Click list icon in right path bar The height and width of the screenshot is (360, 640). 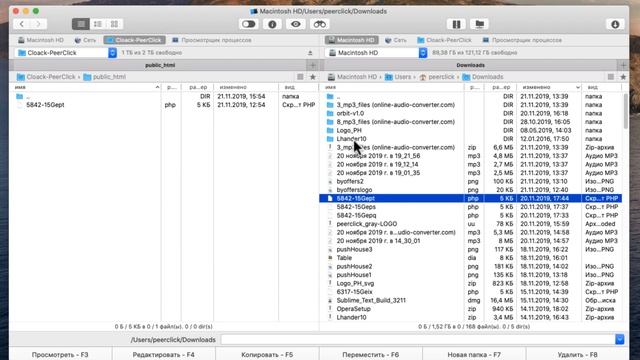(611, 77)
